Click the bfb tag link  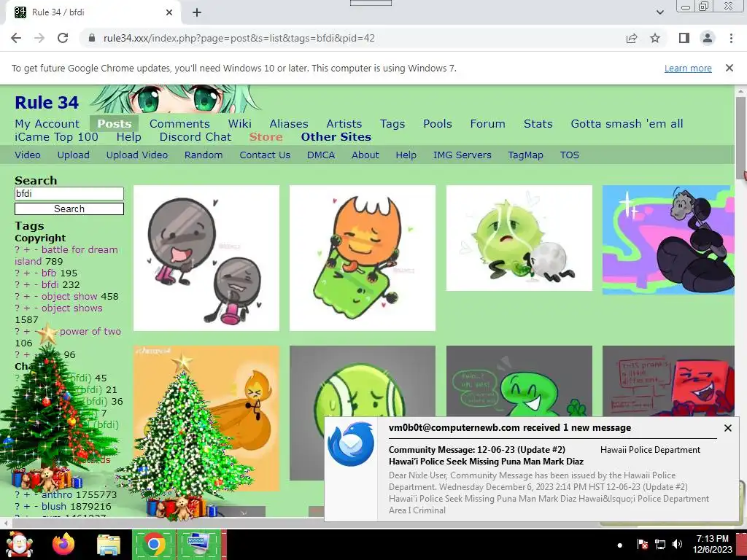[x=49, y=273]
